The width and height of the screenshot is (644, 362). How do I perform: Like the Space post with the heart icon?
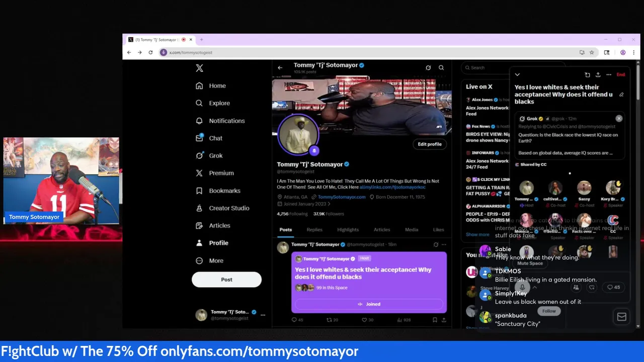pyautogui.click(x=364, y=320)
